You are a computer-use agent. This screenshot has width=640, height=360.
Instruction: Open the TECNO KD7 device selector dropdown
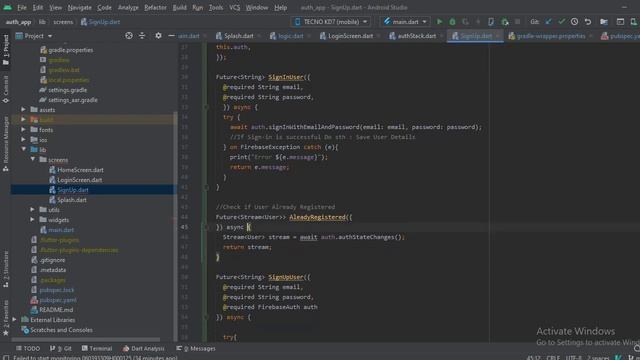coord(331,22)
